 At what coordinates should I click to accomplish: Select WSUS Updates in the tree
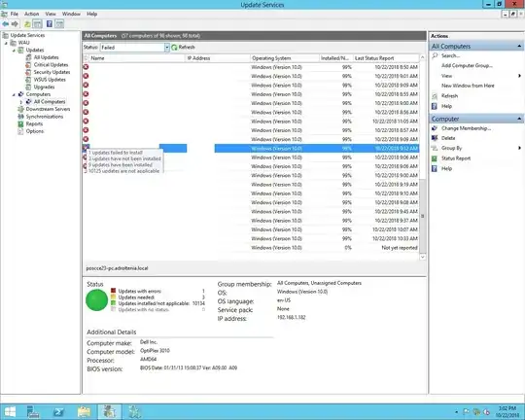click(x=50, y=80)
